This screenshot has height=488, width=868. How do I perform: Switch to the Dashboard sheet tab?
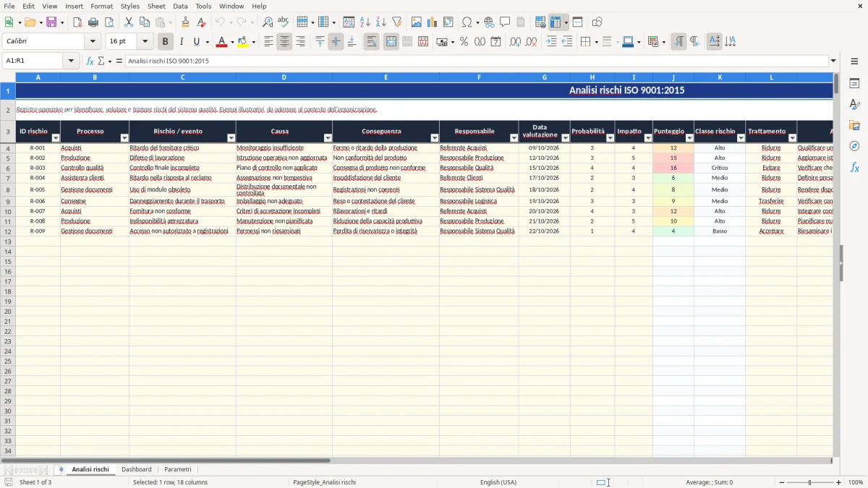pos(137,469)
